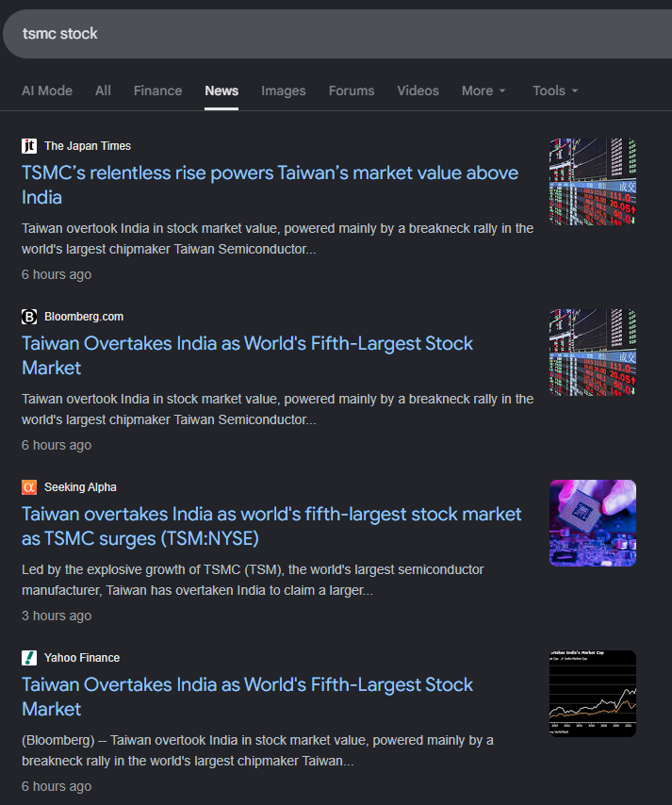
Task: Click the Bloomberg.com favicon icon
Action: click(x=29, y=317)
